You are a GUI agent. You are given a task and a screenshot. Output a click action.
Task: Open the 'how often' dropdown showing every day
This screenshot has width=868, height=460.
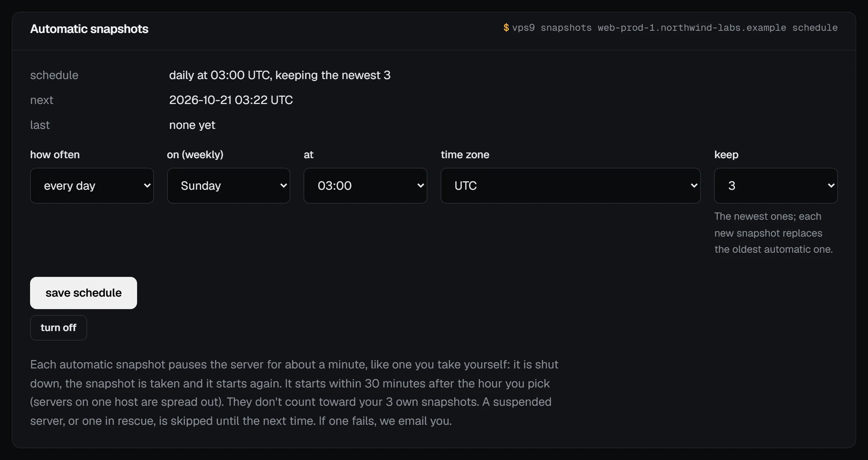92,186
